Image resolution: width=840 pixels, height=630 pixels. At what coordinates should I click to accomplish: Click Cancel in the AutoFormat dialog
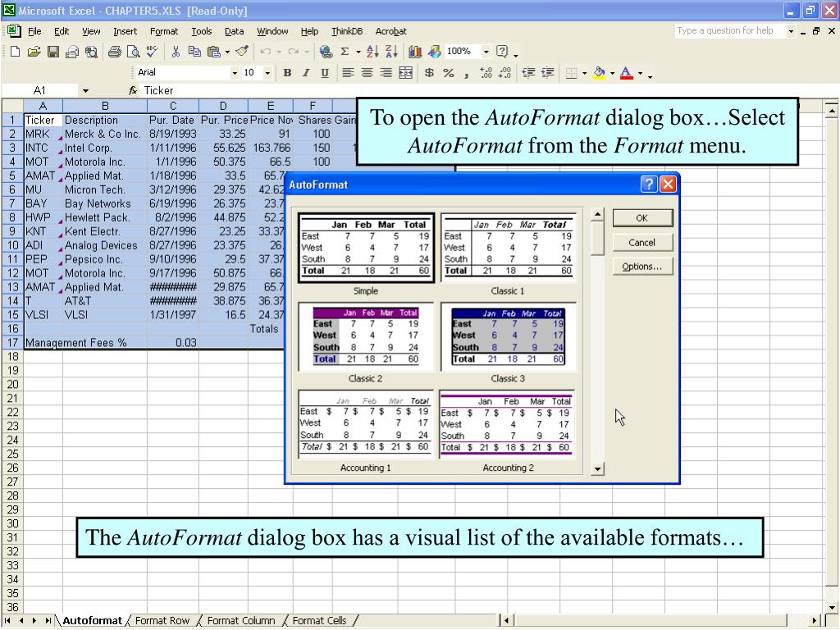[641, 243]
